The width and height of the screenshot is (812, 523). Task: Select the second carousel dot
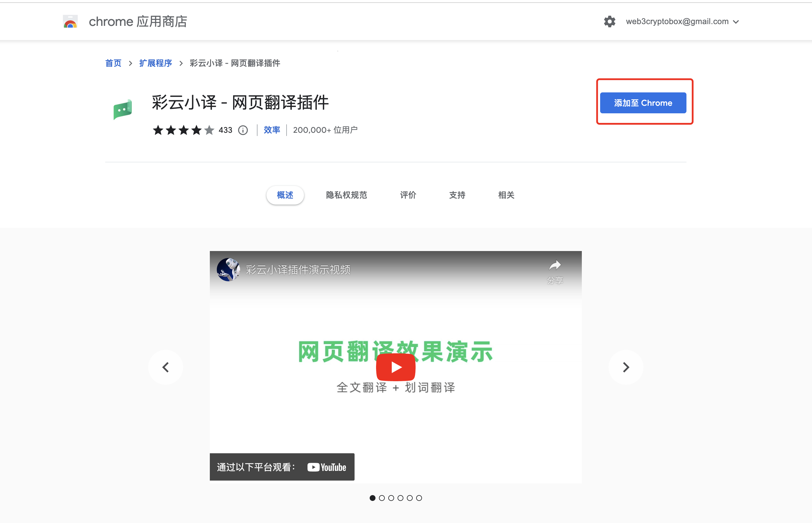click(382, 498)
